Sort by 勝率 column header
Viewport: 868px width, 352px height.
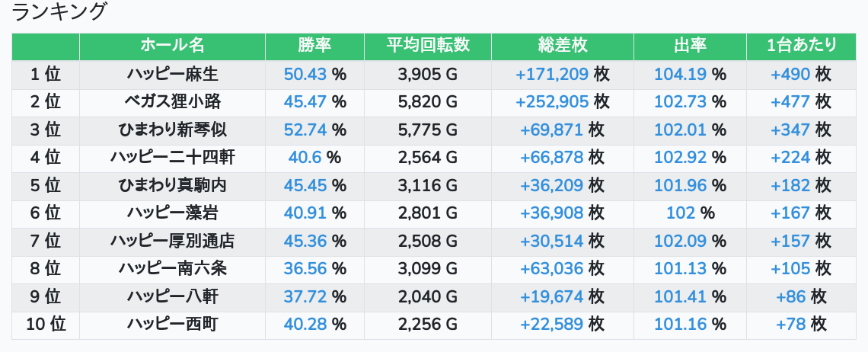[x=314, y=46]
